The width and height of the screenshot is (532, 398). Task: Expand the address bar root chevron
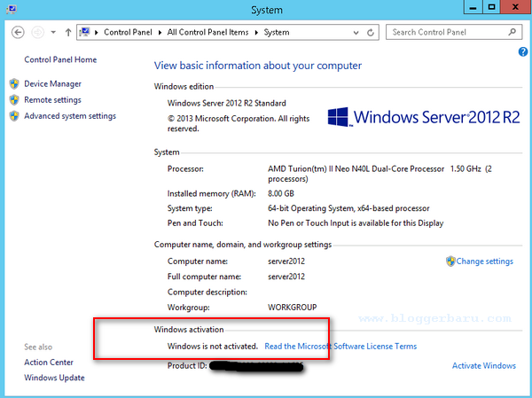pyautogui.click(x=97, y=33)
